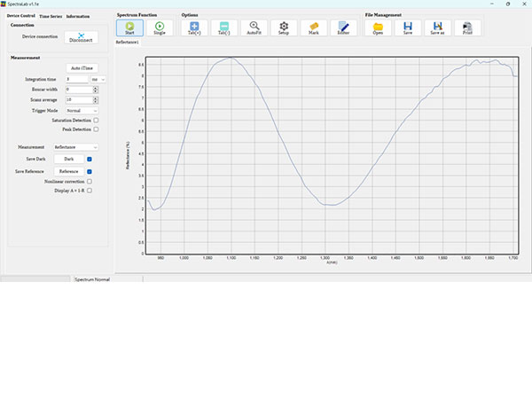The height and width of the screenshot is (399, 532).
Task: Activate the Mark tool
Action: [x=314, y=27]
